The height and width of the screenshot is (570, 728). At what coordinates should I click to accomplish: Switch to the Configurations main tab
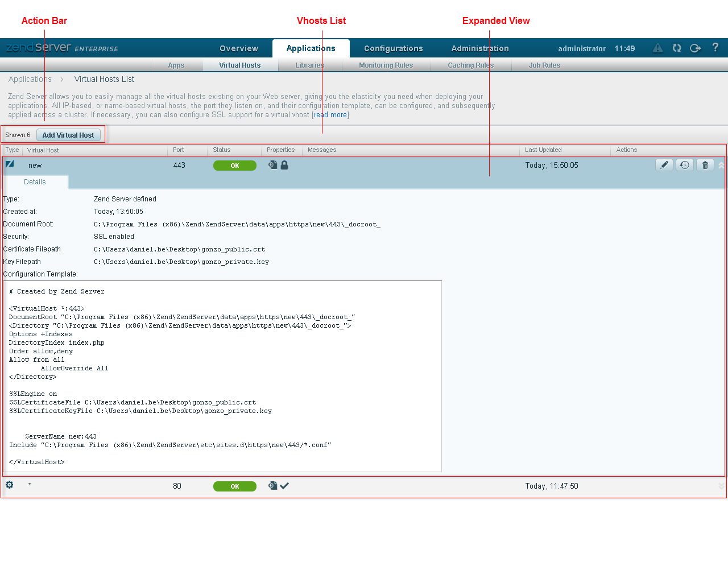click(393, 48)
